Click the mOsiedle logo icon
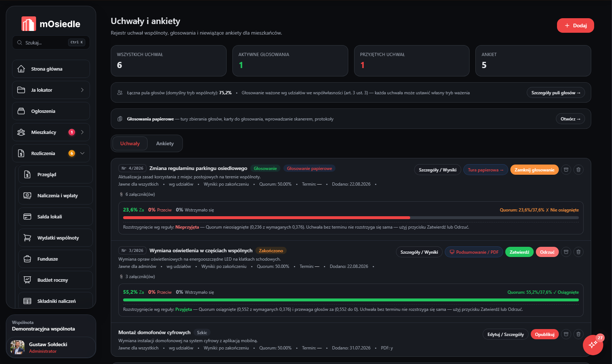 pos(28,24)
